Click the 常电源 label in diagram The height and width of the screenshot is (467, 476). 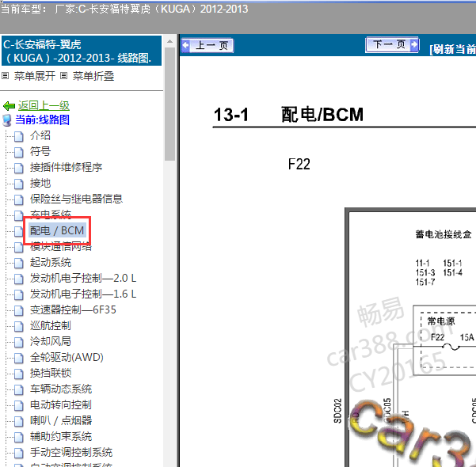pos(441,321)
